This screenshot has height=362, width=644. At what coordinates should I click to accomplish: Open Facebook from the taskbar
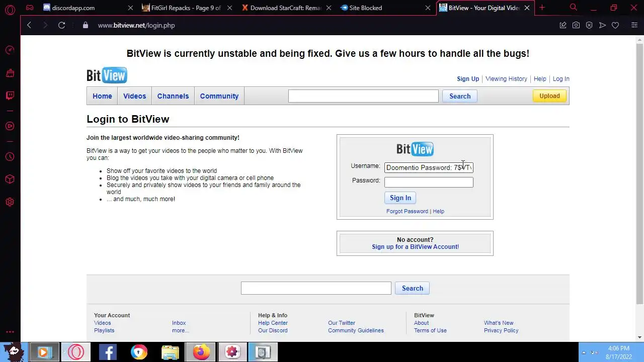click(x=108, y=352)
